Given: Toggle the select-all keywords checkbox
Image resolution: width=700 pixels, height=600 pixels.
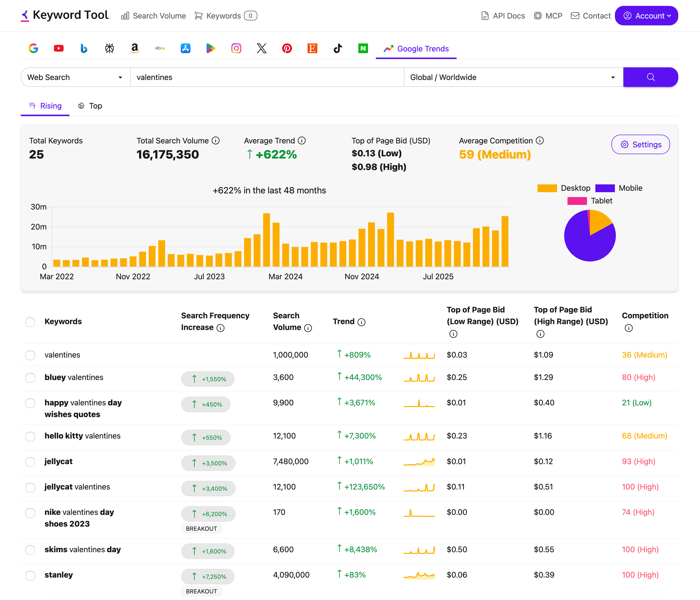Looking at the screenshot, I should 30,322.
